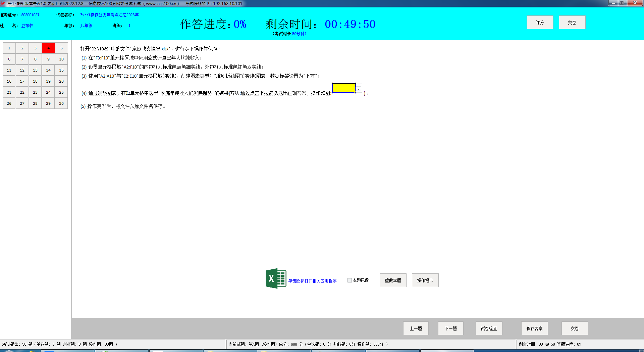Open question 12
This screenshot has width=644, height=352.
tap(22, 70)
